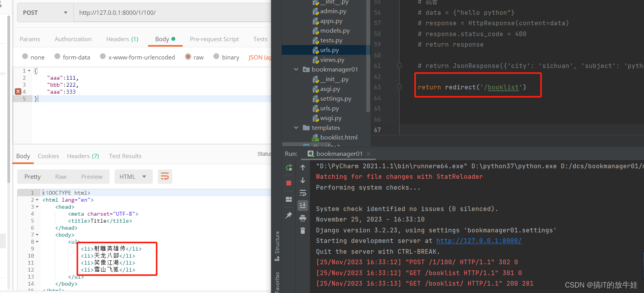Viewport: 644px width, 293px height.
Task: Open the POST method dropdown
Action: (x=45, y=12)
